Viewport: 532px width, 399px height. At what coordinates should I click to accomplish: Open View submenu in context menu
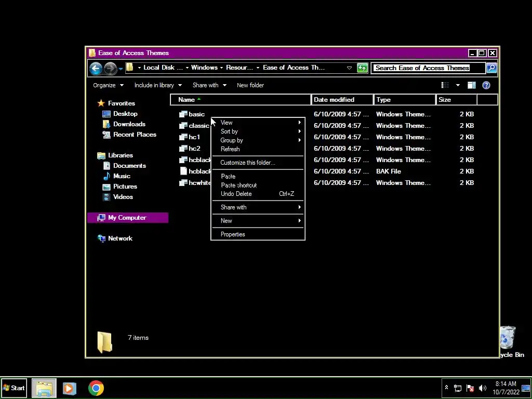point(258,123)
